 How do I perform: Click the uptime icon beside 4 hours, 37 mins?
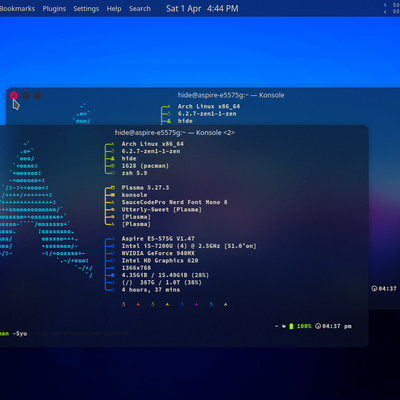coord(113,290)
